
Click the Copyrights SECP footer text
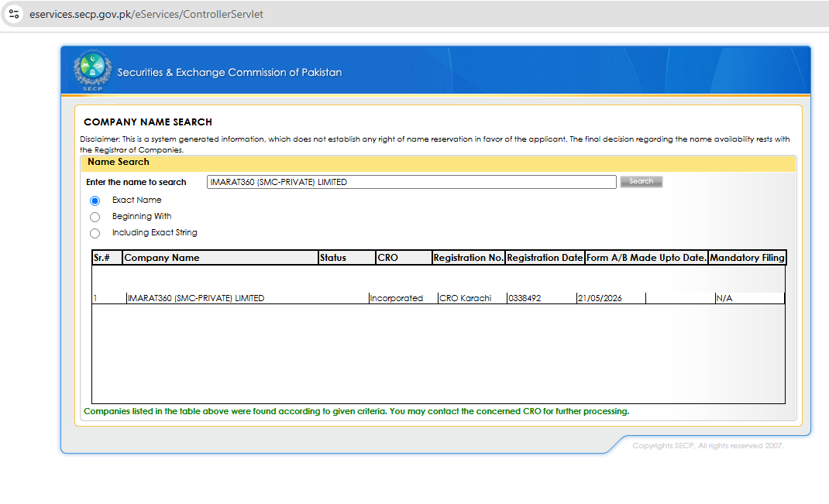708,446
